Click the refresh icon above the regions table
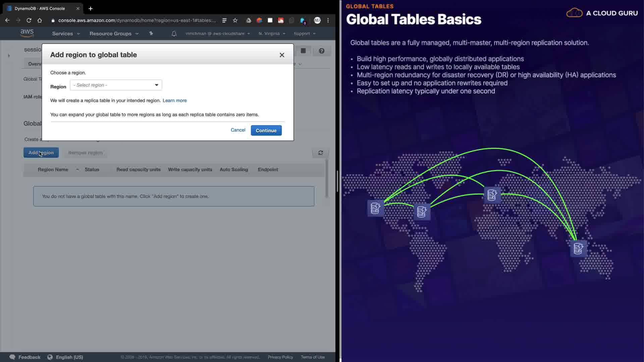This screenshot has width=644, height=362. [320, 153]
